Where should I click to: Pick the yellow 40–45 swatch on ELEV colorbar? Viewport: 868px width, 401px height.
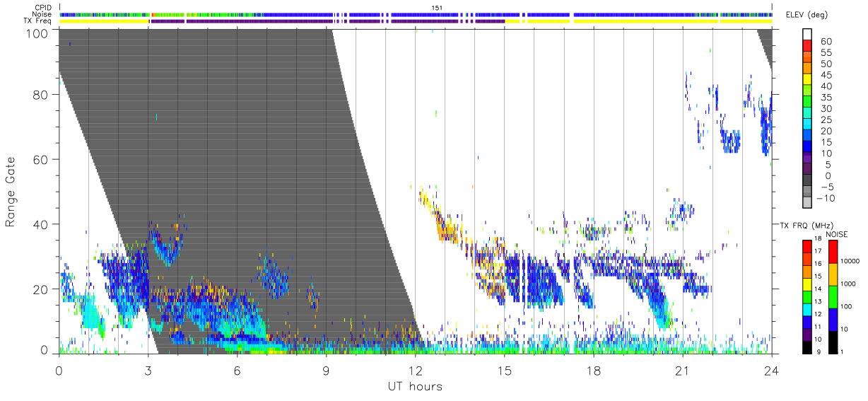808,81
